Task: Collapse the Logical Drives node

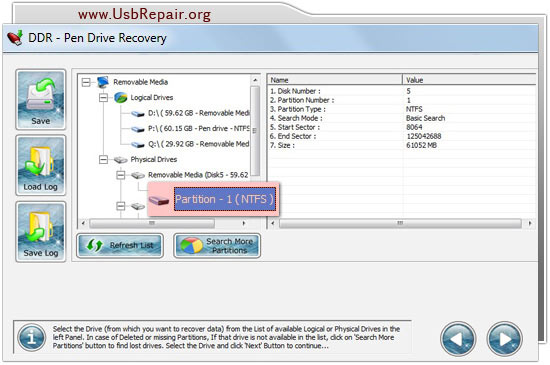Action: pos(103,97)
